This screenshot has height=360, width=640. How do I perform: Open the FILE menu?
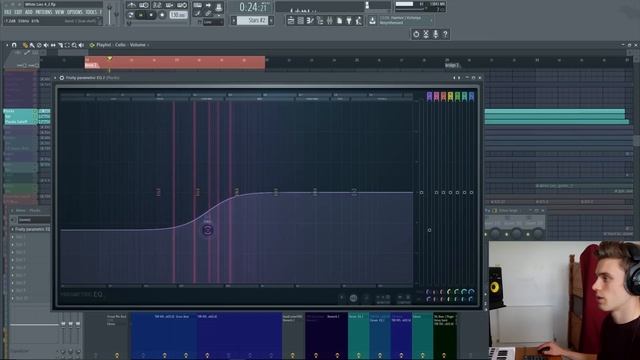click(x=8, y=12)
